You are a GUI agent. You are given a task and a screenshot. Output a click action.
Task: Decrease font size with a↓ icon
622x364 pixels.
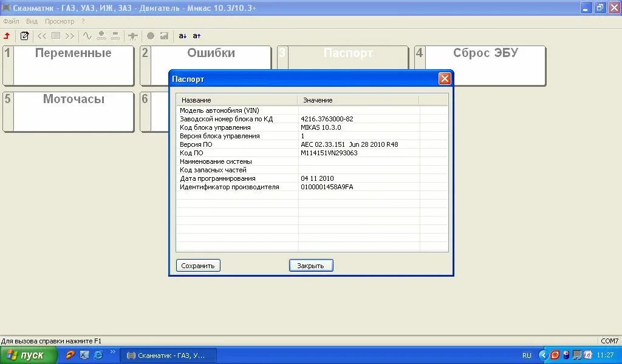coord(182,36)
